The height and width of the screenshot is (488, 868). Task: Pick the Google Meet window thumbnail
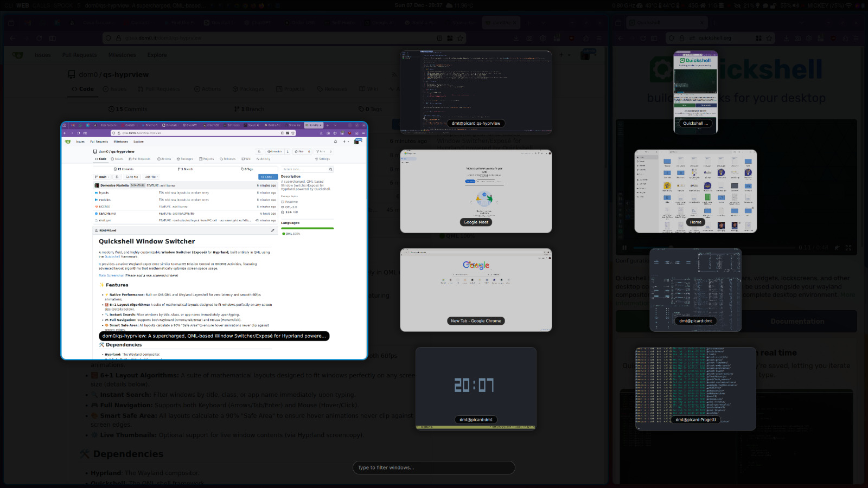point(476,191)
